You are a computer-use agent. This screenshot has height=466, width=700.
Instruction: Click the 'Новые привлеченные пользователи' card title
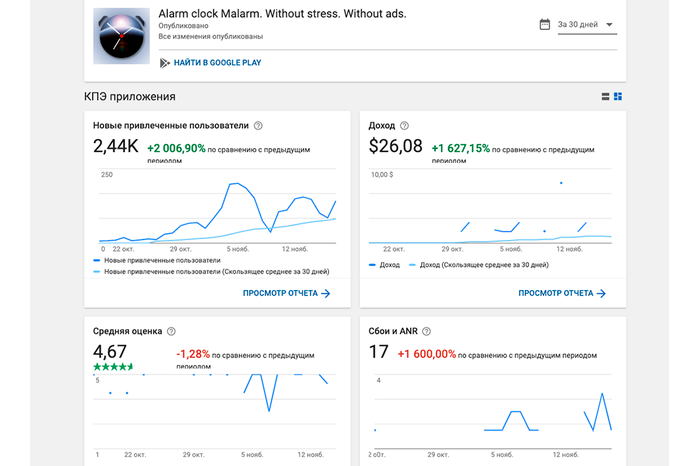tap(171, 126)
